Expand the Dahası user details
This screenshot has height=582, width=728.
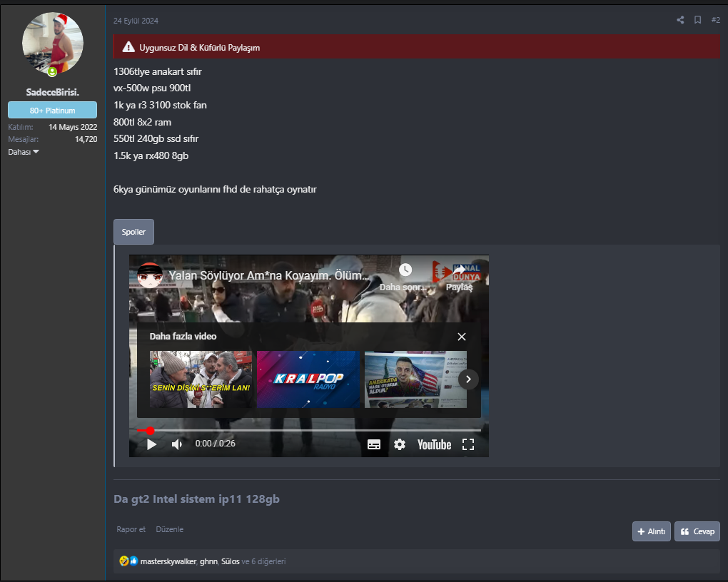[x=24, y=152]
